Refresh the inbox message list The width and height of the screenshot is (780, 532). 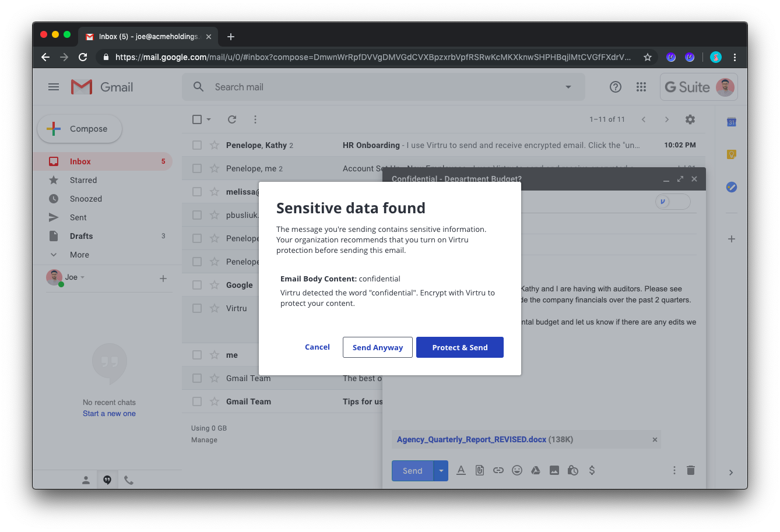tap(232, 119)
